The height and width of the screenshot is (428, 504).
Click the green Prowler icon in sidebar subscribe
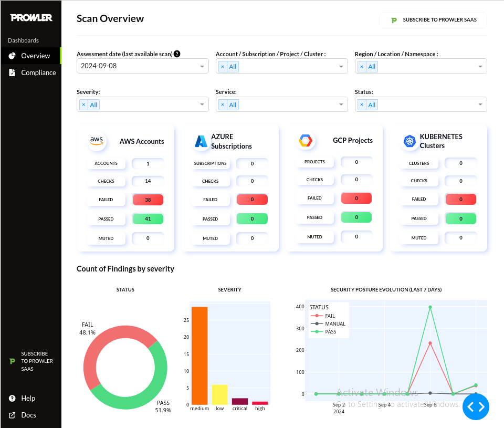[x=12, y=361]
